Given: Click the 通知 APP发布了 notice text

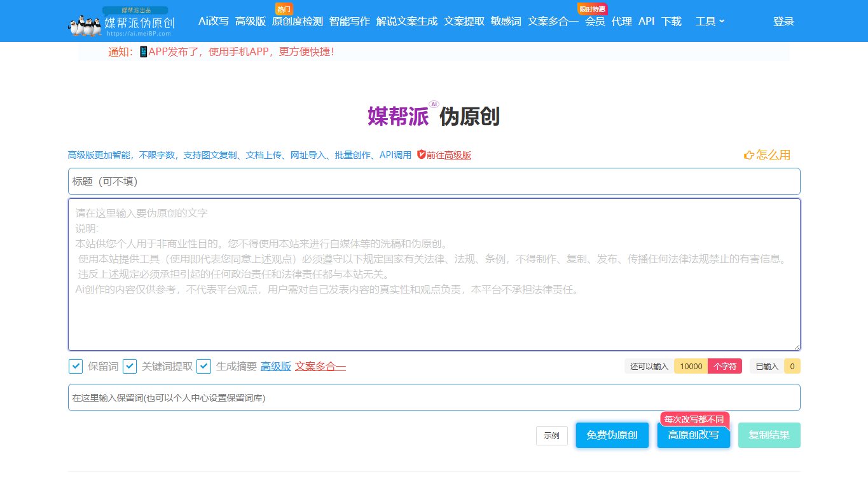Looking at the screenshot, I should pos(221,51).
